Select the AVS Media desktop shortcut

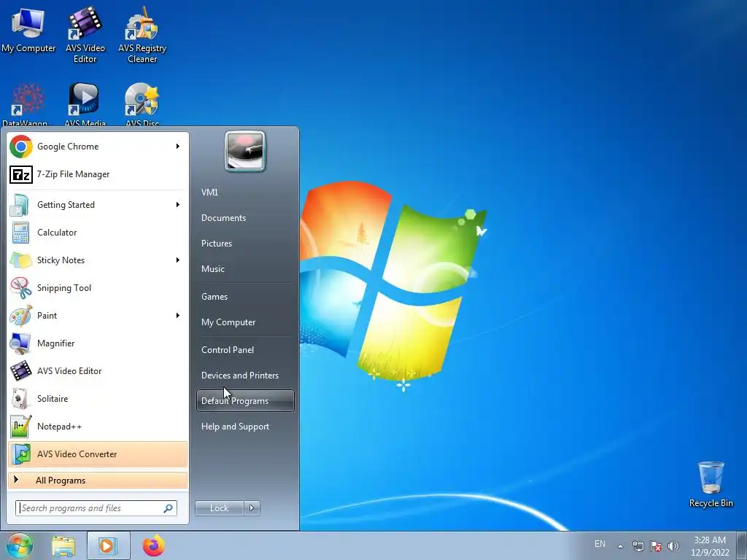[85, 104]
